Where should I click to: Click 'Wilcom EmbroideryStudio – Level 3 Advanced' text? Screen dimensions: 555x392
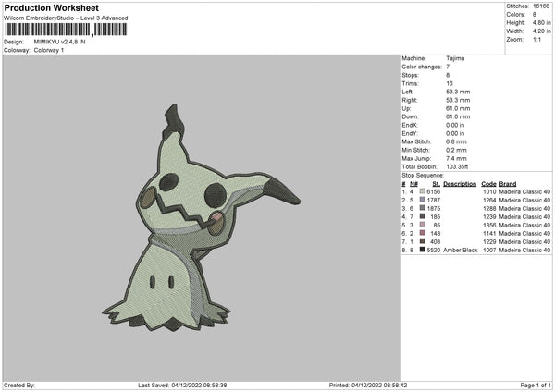pyautogui.click(x=66, y=18)
